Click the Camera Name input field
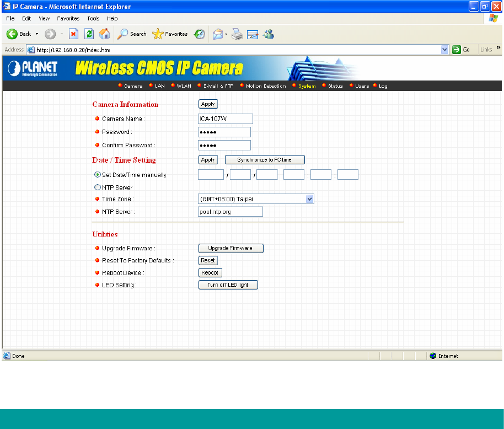Viewport: 504px width, 429px height. tap(225, 119)
